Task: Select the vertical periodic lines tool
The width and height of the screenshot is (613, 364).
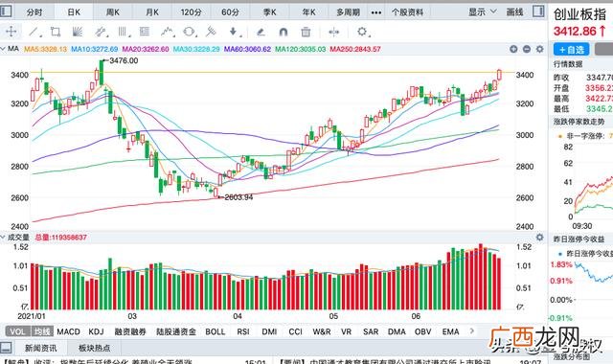Action: (x=123, y=32)
